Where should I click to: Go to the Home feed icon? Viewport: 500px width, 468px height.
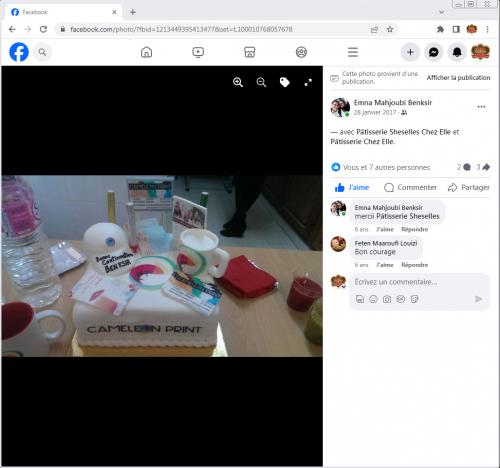point(146,52)
